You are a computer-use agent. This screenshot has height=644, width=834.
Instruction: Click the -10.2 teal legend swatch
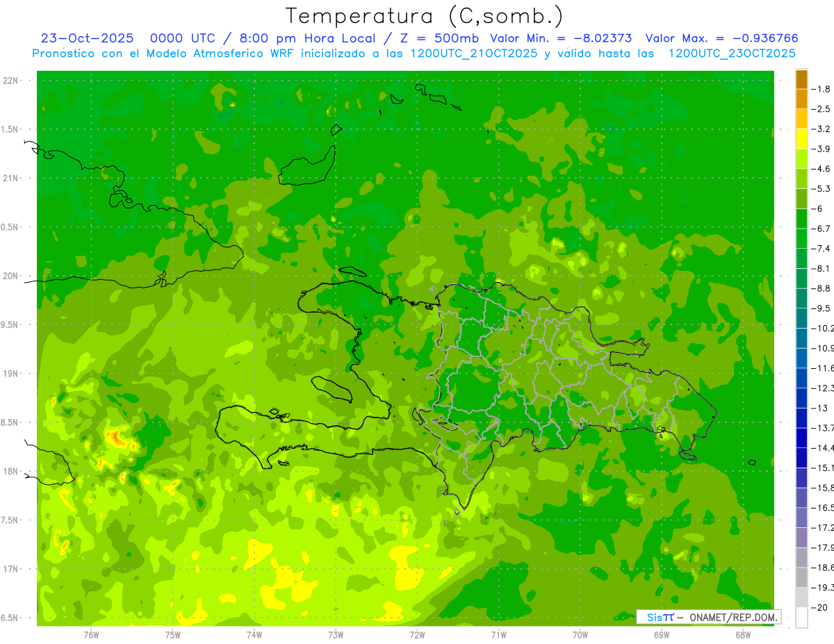(x=801, y=318)
